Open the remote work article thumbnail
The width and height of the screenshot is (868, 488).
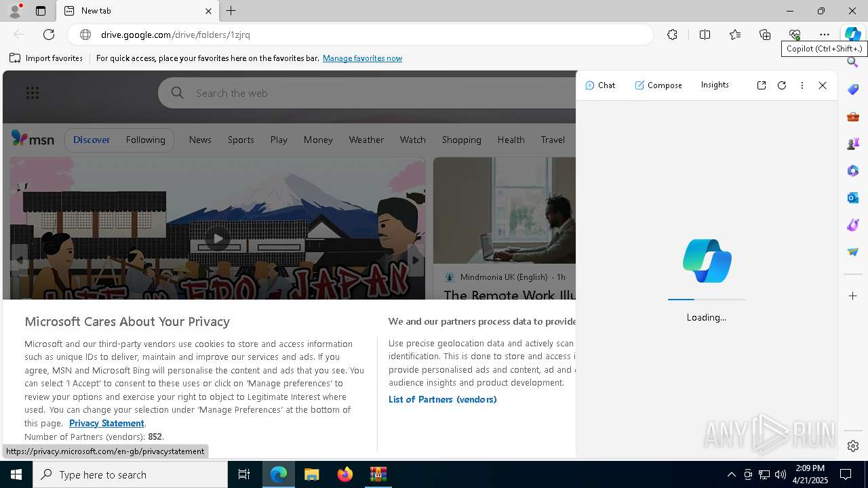pos(505,211)
